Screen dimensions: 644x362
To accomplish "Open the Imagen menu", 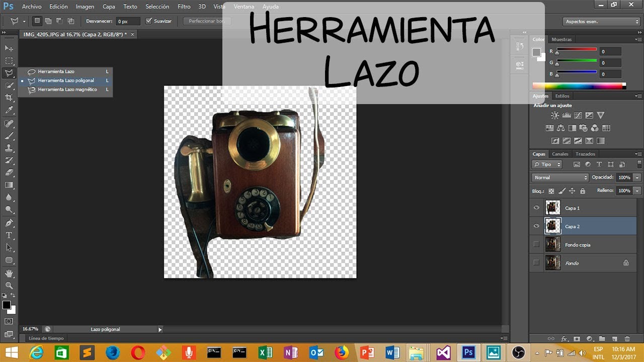I will coord(85,7).
